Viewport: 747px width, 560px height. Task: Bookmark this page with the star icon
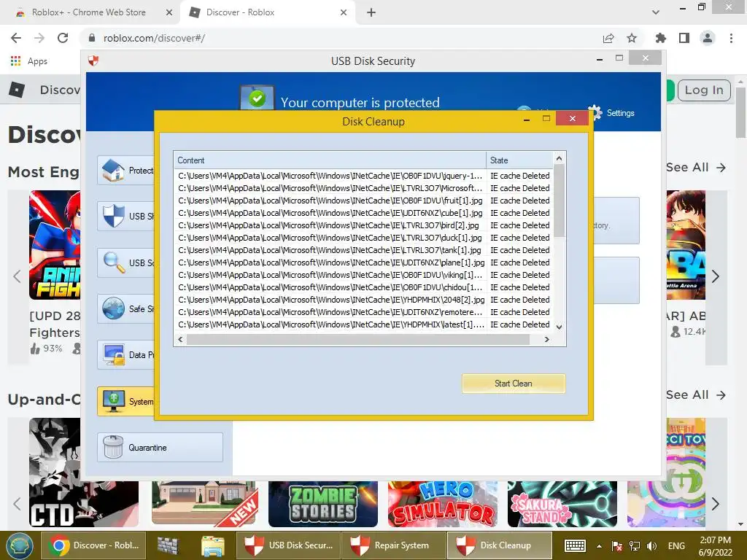pos(632,38)
